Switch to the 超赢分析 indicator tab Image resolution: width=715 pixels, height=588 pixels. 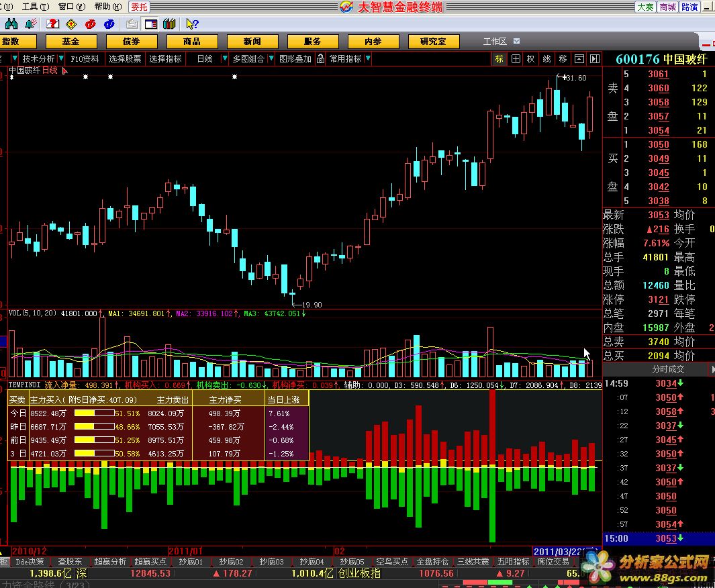(110, 562)
